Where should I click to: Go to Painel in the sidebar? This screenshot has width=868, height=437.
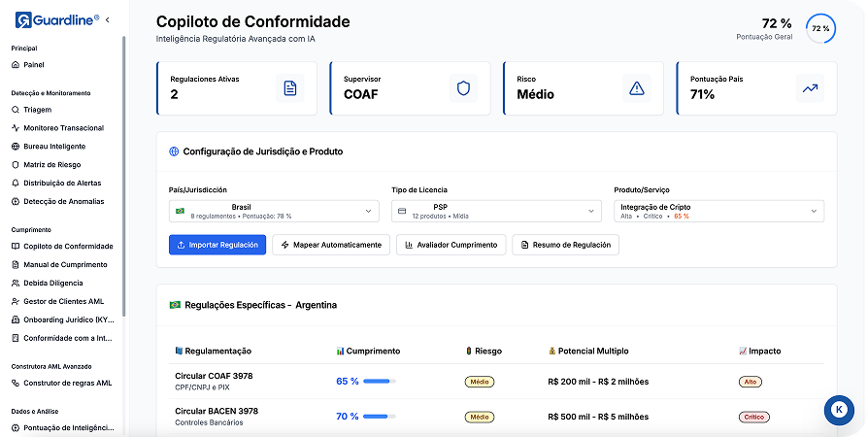click(35, 65)
